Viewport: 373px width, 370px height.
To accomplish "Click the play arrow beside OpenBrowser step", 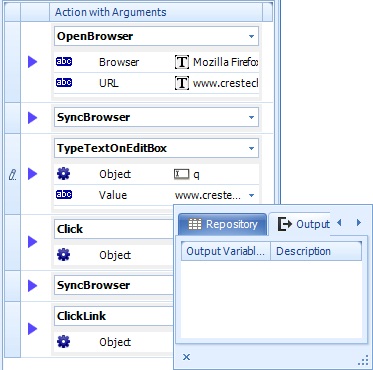I will coord(32,62).
